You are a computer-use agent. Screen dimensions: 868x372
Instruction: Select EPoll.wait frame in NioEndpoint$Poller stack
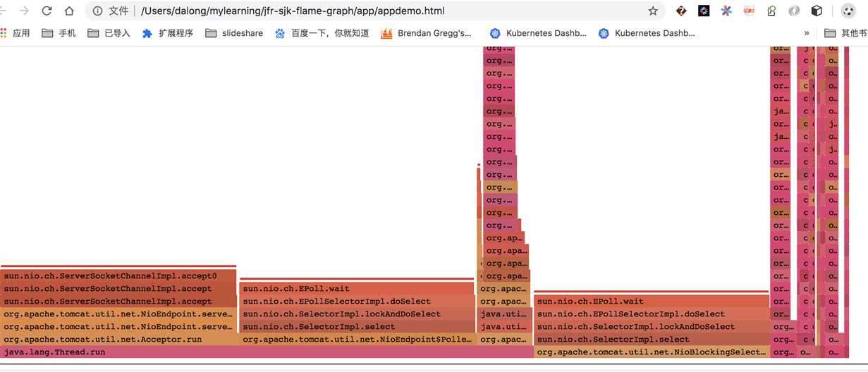pyautogui.click(x=356, y=288)
